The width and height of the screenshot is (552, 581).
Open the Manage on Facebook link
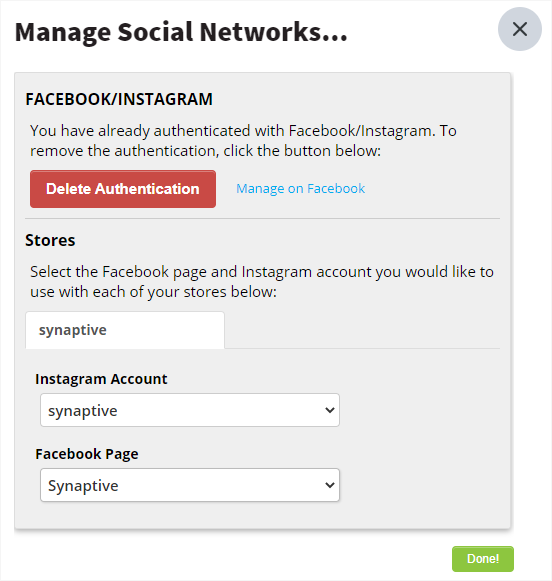[x=300, y=189]
